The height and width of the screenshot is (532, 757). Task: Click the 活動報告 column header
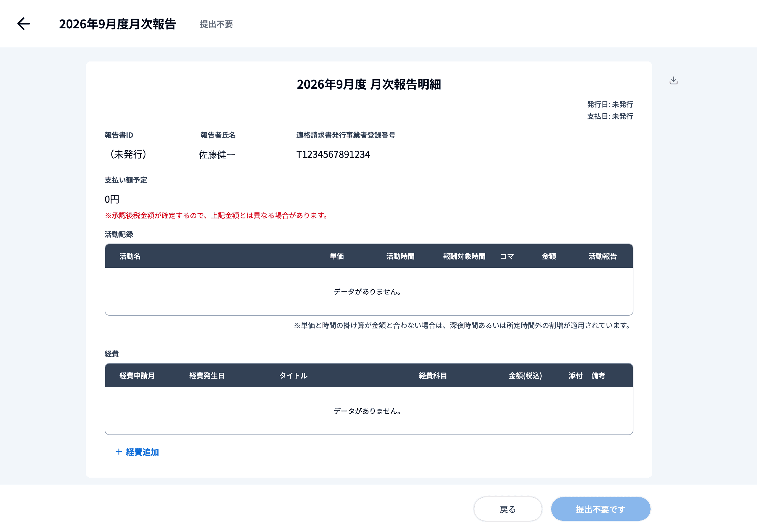coord(603,256)
